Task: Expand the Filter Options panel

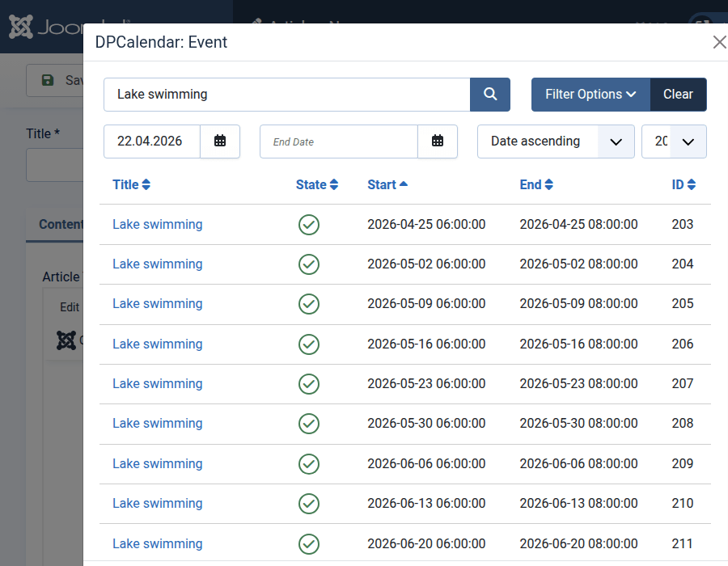Action: pos(590,95)
